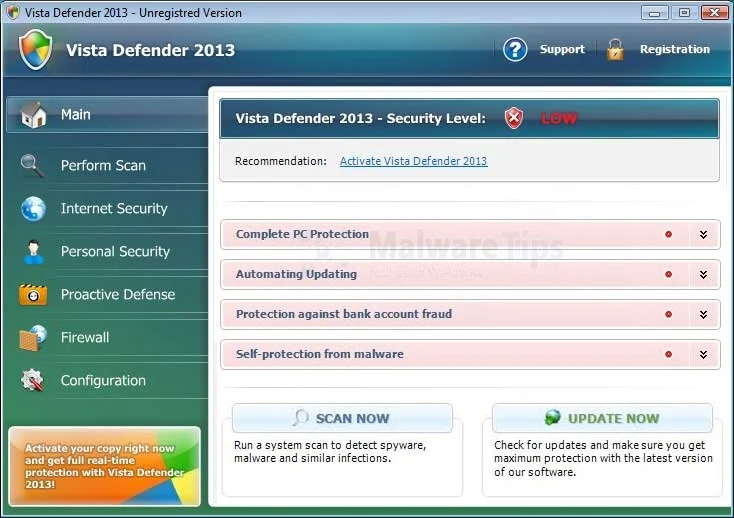Expand the Complete PC Protection section
734x518 pixels.
(x=703, y=234)
